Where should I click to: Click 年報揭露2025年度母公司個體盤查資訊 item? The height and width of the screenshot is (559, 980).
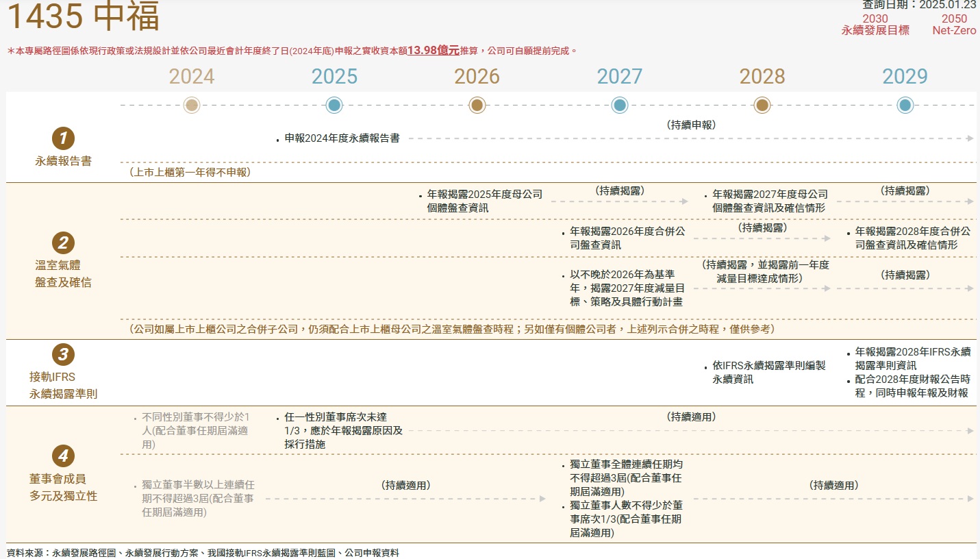[x=484, y=201]
